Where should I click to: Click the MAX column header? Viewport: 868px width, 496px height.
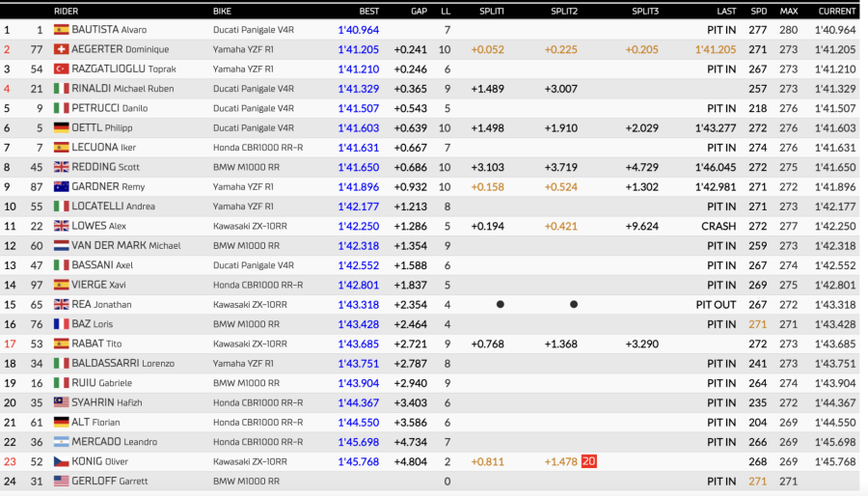coord(789,11)
